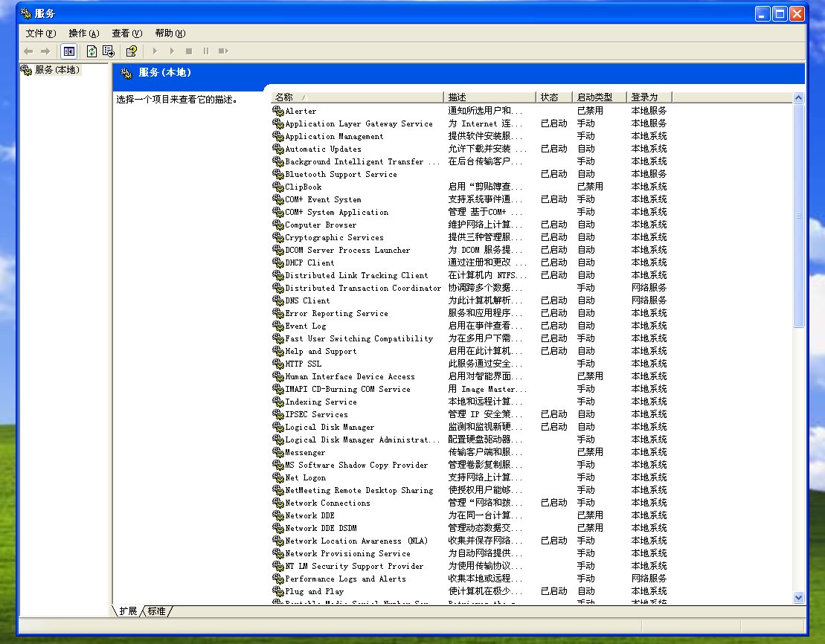Select the HTTP SSL service icon
Screen dimensions: 825x644
(x=277, y=363)
